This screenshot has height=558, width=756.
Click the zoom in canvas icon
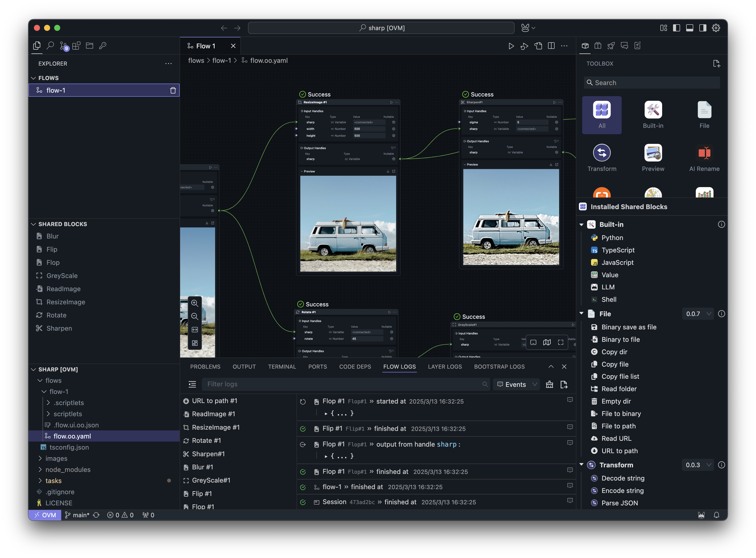pyautogui.click(x=195, y=303)
